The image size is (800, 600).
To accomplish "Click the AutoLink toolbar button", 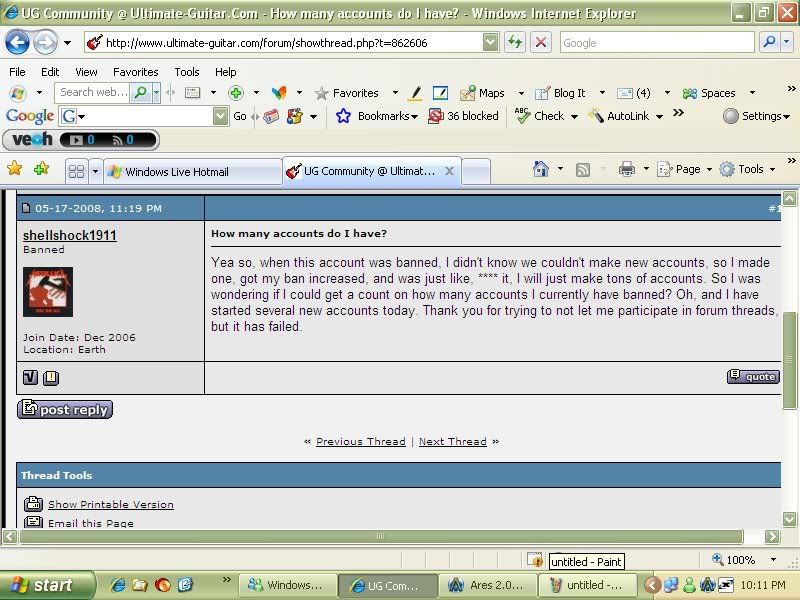I will 621,116.
